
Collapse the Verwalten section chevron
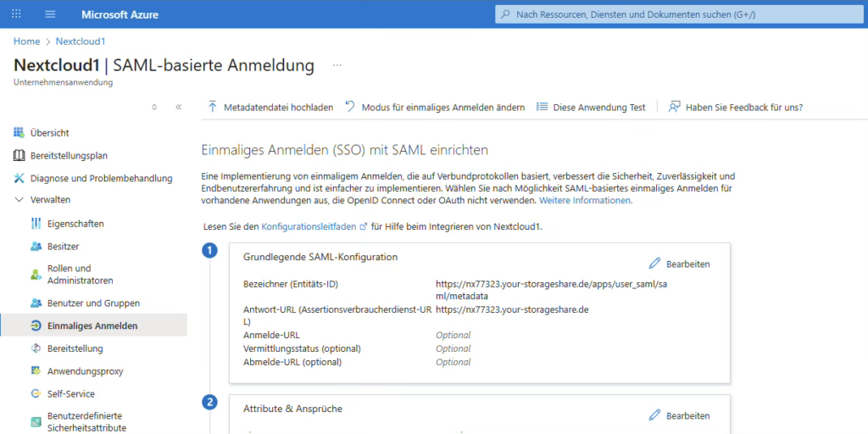(x=19, y=200)
